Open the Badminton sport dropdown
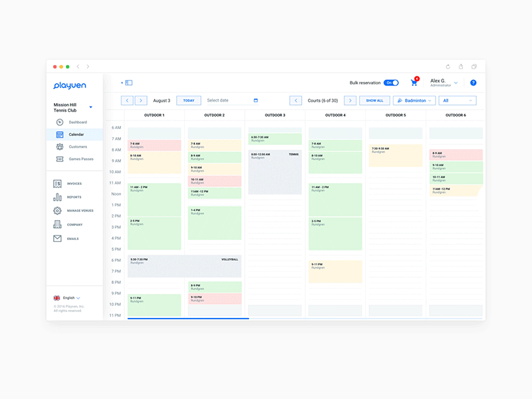 (x=414, y=101)
